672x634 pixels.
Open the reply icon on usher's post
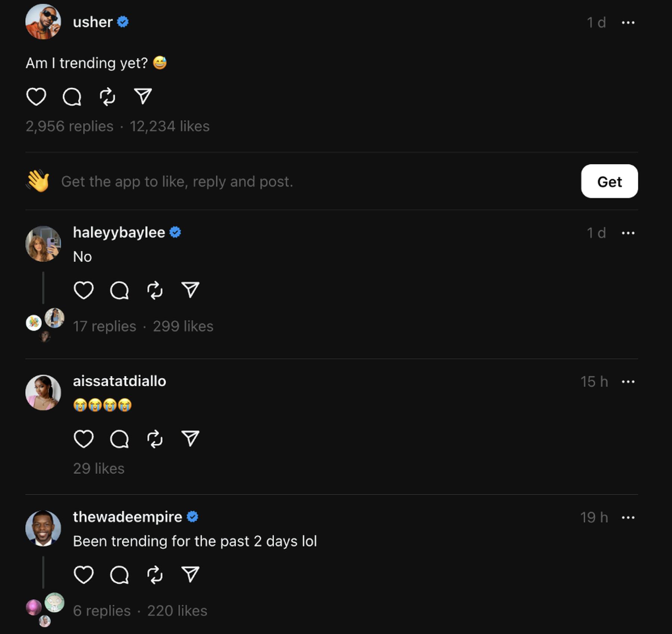pos(72,96)
